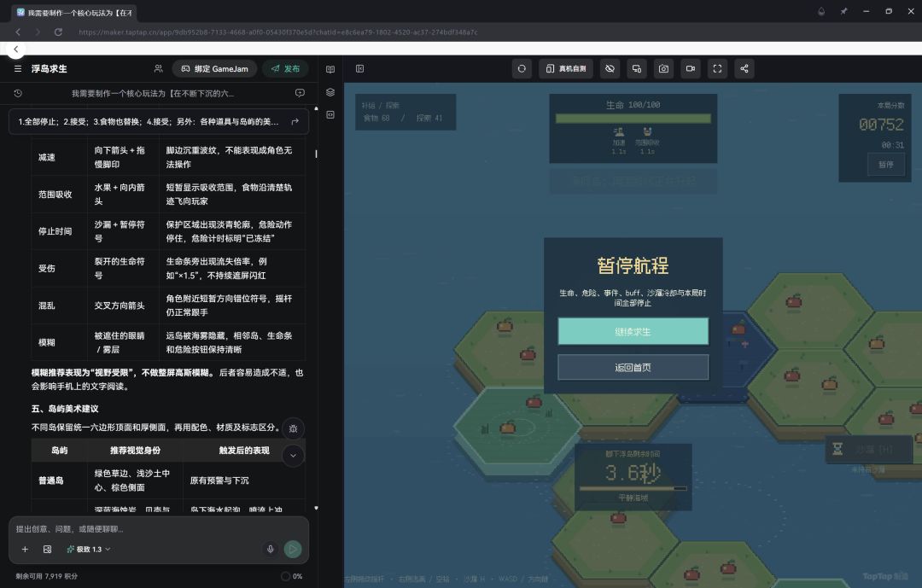This screenshot has width=922, height=588.
Task: Click the 剩余可用 7,919 积分 text
Action: tap(46, 576)
